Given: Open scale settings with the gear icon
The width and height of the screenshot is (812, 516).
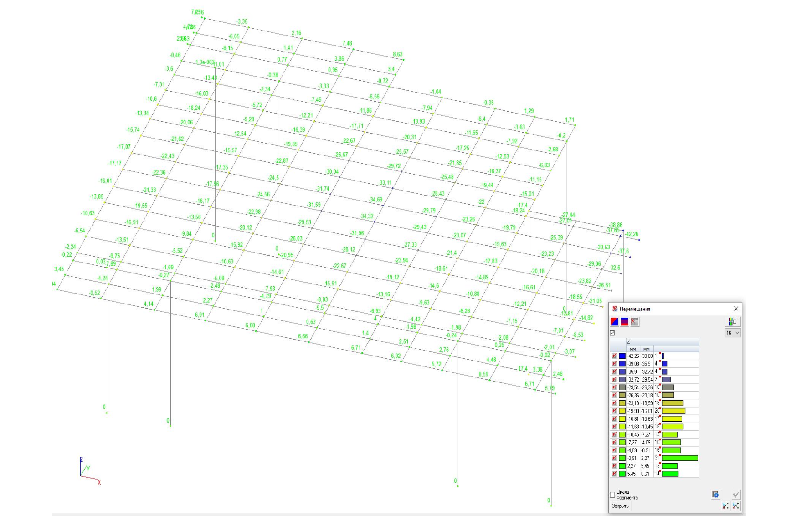Looking at the screenshot, I should [x=715, y=495].
